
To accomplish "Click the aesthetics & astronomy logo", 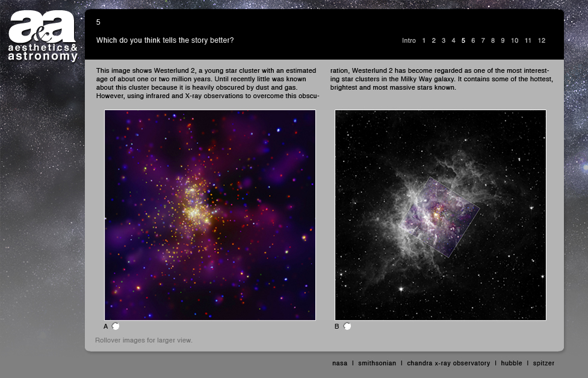I will click(43, 36).
